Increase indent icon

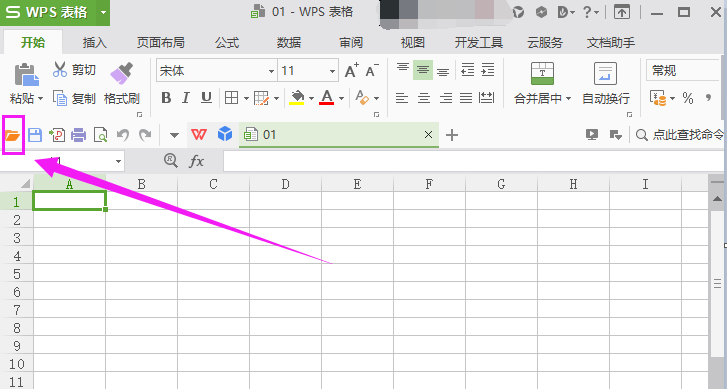(488, 70)
